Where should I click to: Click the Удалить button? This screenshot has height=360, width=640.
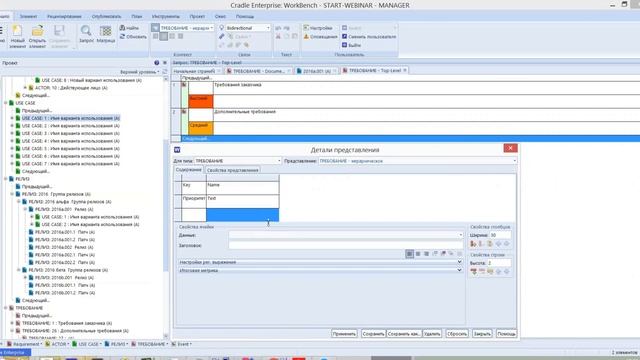(432, 333)
